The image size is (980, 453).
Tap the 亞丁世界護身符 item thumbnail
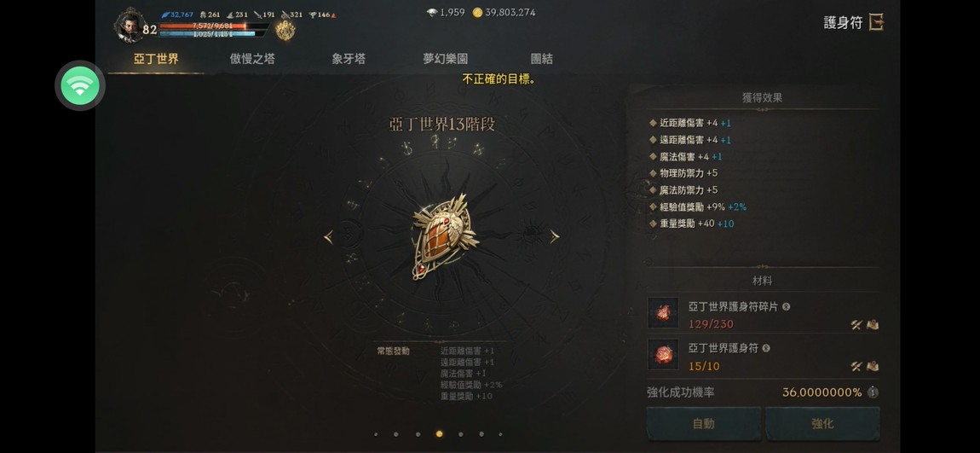coord(663,355)
